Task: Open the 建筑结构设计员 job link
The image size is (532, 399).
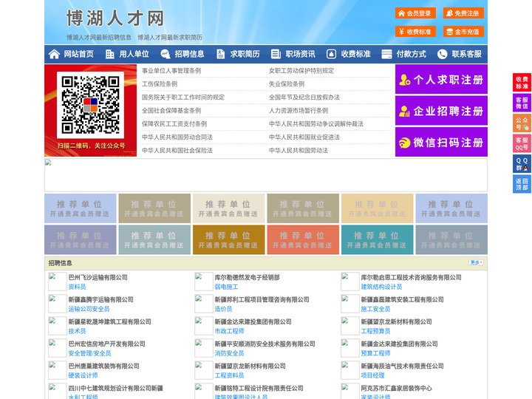Action: pos(381,287)
